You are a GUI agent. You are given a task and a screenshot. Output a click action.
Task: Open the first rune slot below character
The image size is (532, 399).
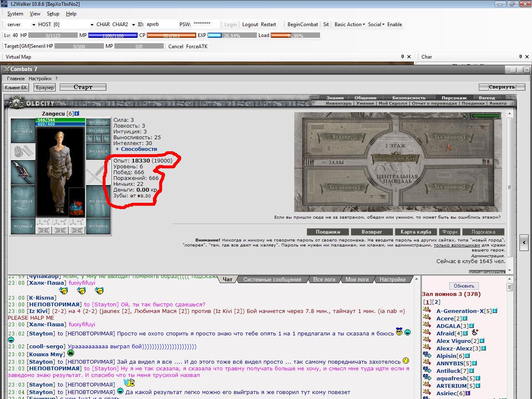(44, 222)
